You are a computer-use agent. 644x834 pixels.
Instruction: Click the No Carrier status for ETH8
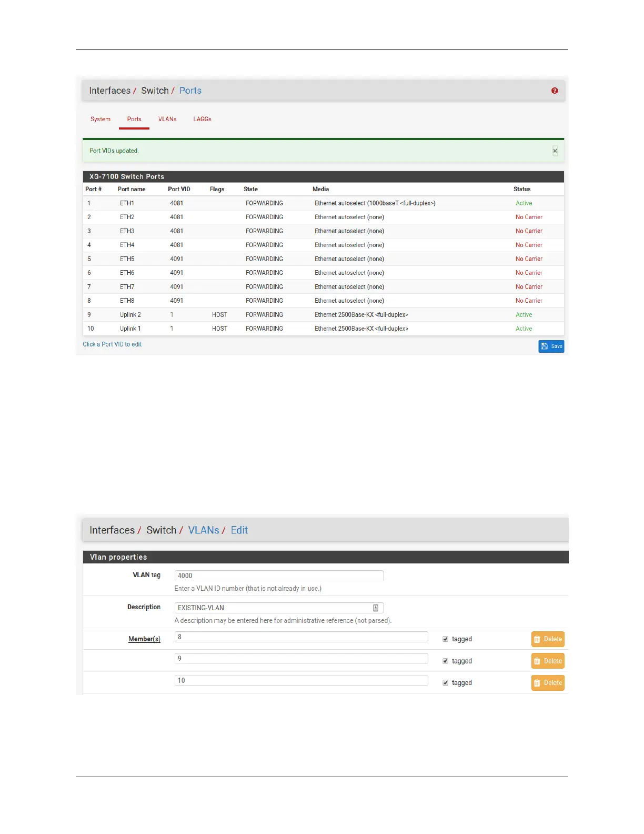tap(529, 301)
